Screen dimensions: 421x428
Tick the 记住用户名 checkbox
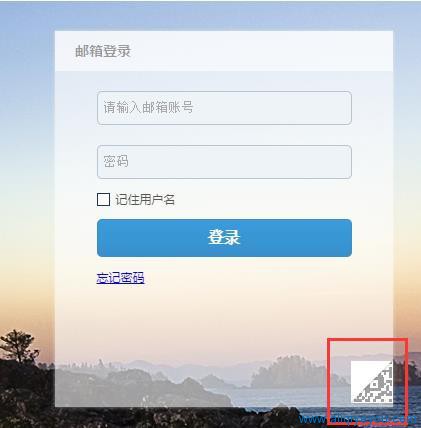(x=103, y=199)
